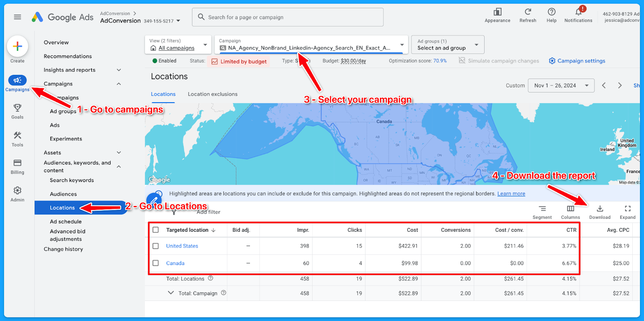
Task: Click help icon beside Total: Locations
Action: (x=211, y=278)
